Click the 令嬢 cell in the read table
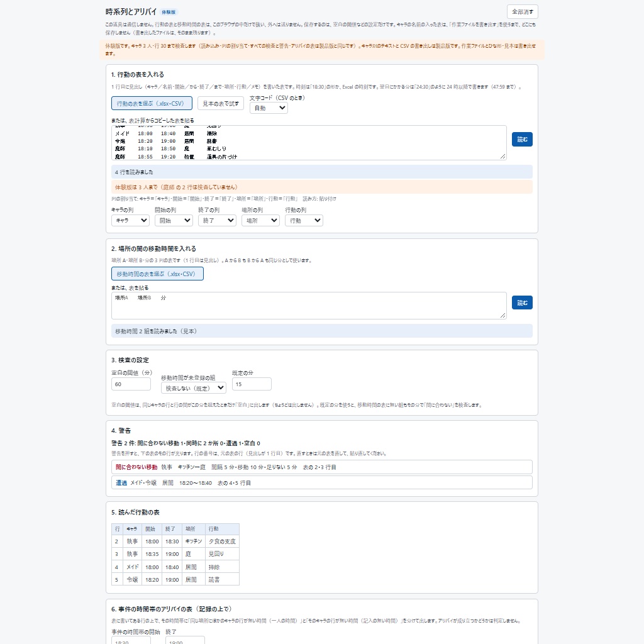This screenshot has height=644, width=644. (x=132, y=579)
